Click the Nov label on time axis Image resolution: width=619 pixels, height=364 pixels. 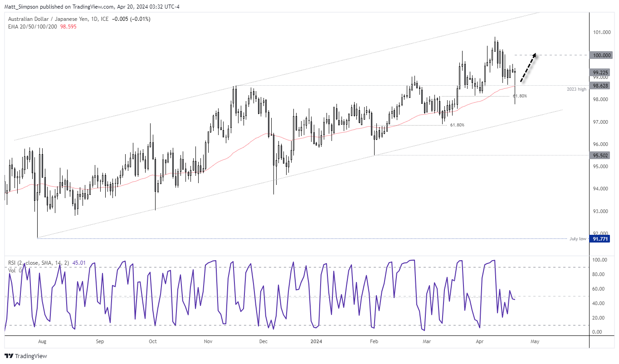209,341
